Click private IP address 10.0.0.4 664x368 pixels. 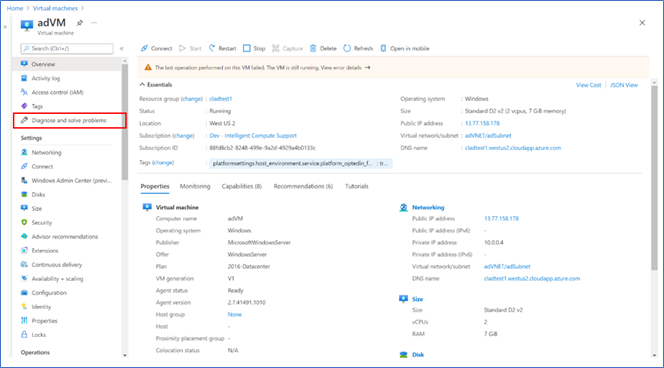click(x=493, y=243)
